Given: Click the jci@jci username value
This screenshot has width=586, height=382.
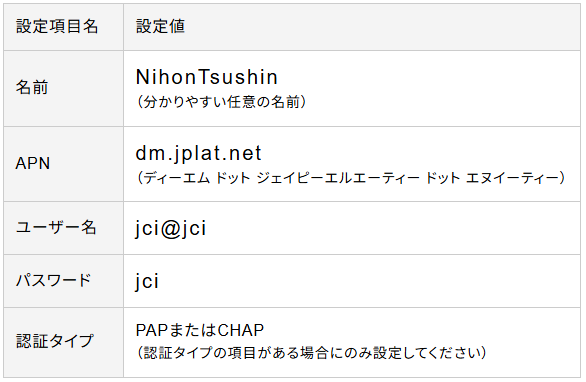Looking at the screenshot, I should (171, 228).
